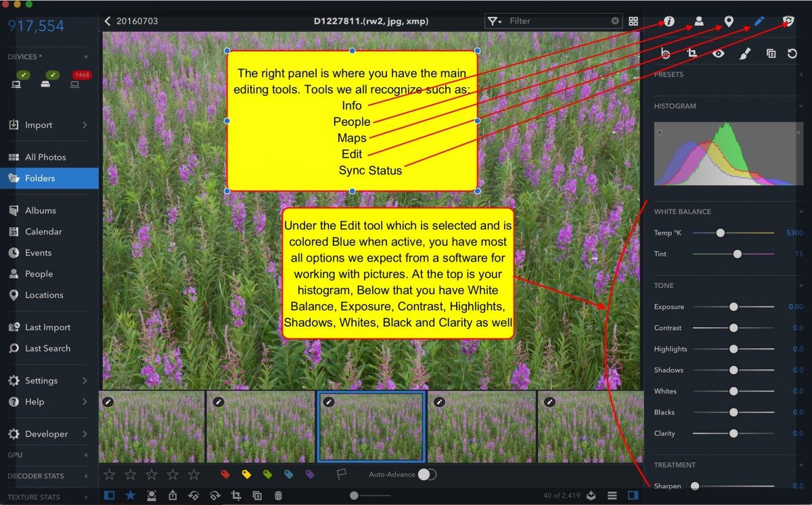The image size is (812, 505).
Task: Toggle the left sidebar panel button at bottom-left
Action: coord(109,496)
